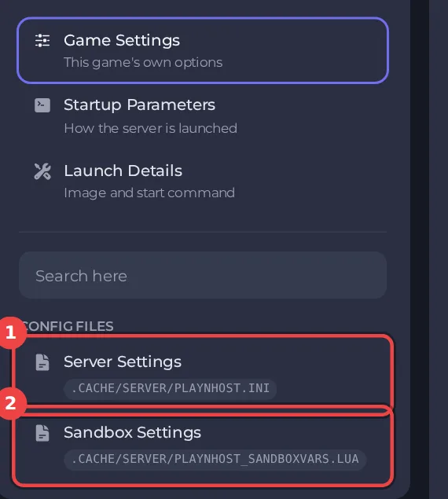Open the Server Settings config file
Screen dimensions: 448x499
coord(203,373)
